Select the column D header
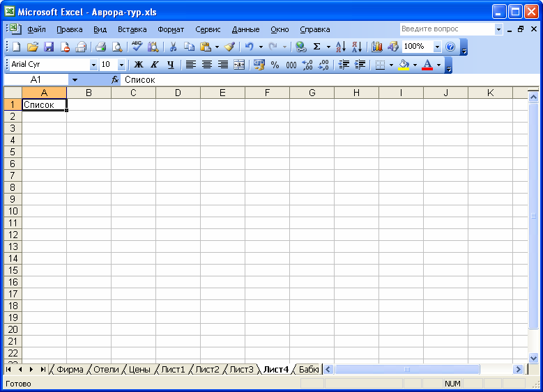Viewport: 543px width, 392px height. (178, 93)
